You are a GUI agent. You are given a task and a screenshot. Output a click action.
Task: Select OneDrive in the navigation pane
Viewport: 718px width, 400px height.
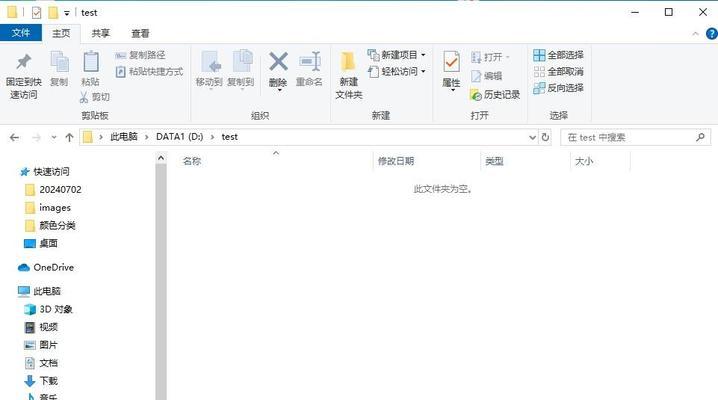(46, 267)
